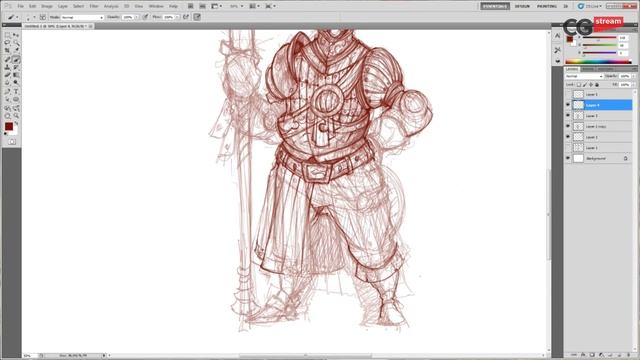Screen dimensions: 640x360
Task: Toggle the Brush panel from options bar
Action: coord(42,17)
